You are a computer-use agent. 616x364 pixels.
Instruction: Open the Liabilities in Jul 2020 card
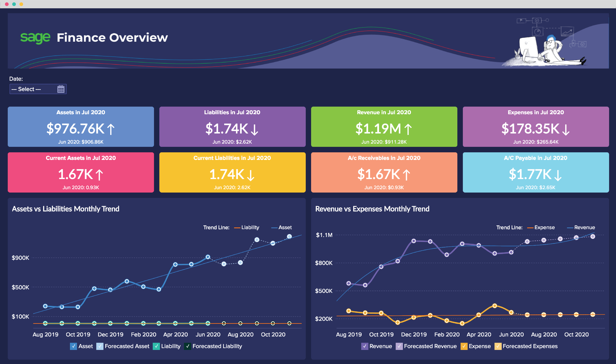point(232,127)
